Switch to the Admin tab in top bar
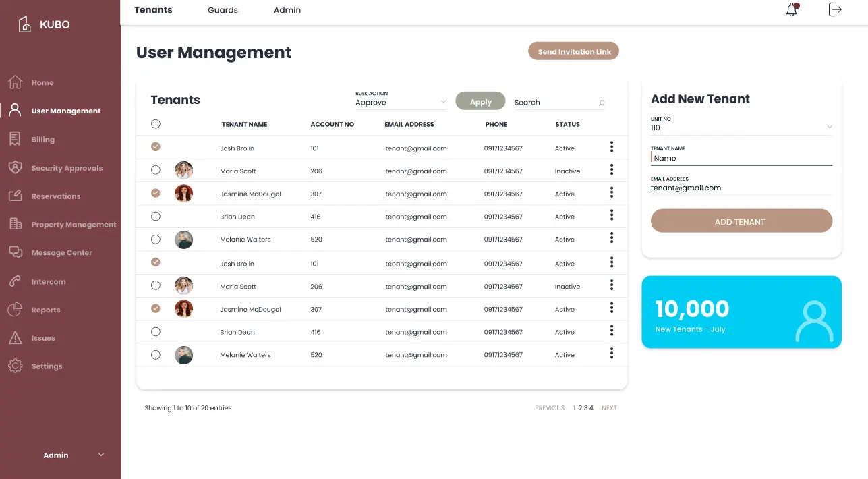The width and height of the screenshot is (868, 479). click(287, 10)
